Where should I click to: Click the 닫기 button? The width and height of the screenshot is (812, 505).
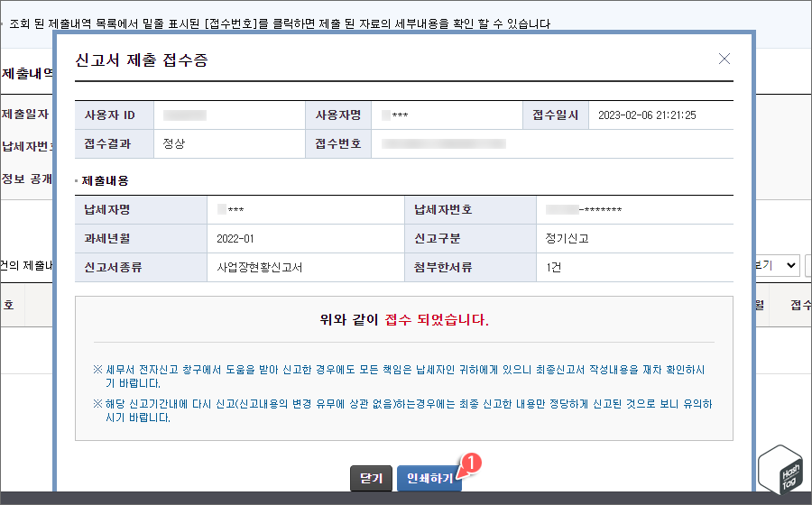372,478
